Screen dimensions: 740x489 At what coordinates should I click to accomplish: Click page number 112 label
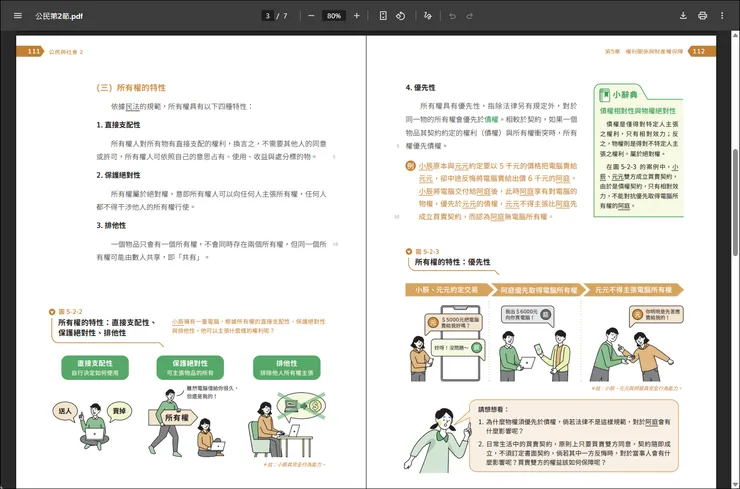pos(702,51)
